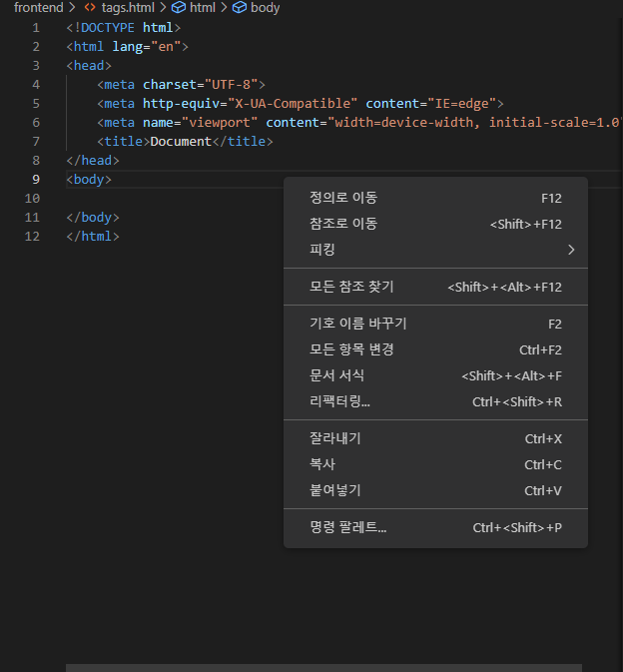Choose 잘라내기 in the context menu

[435, 438]
